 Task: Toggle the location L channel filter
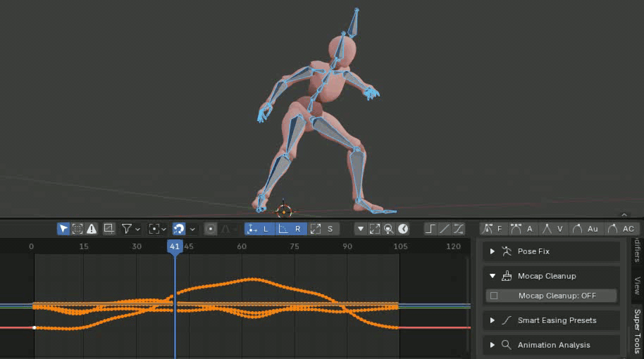[259, 229]
